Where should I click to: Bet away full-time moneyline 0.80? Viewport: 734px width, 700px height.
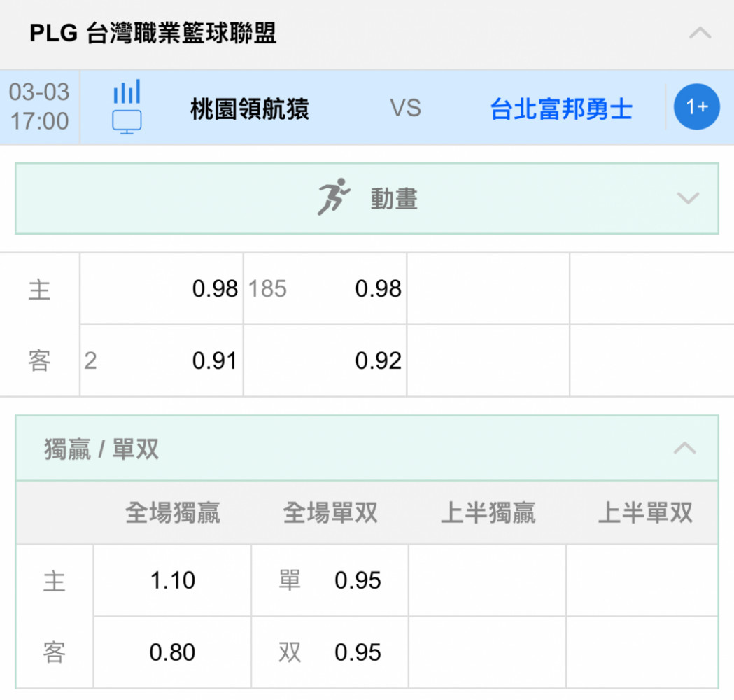click(x=172, y=652)
